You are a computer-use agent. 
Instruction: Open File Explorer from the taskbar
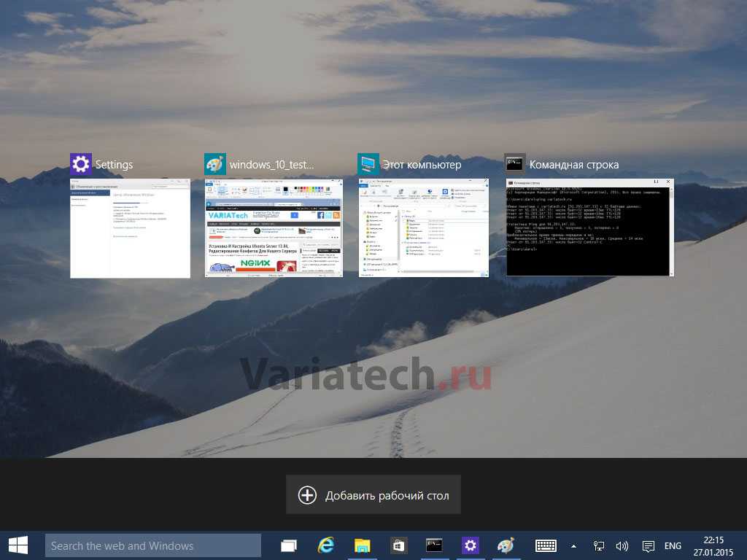click(x=362, y=545)
